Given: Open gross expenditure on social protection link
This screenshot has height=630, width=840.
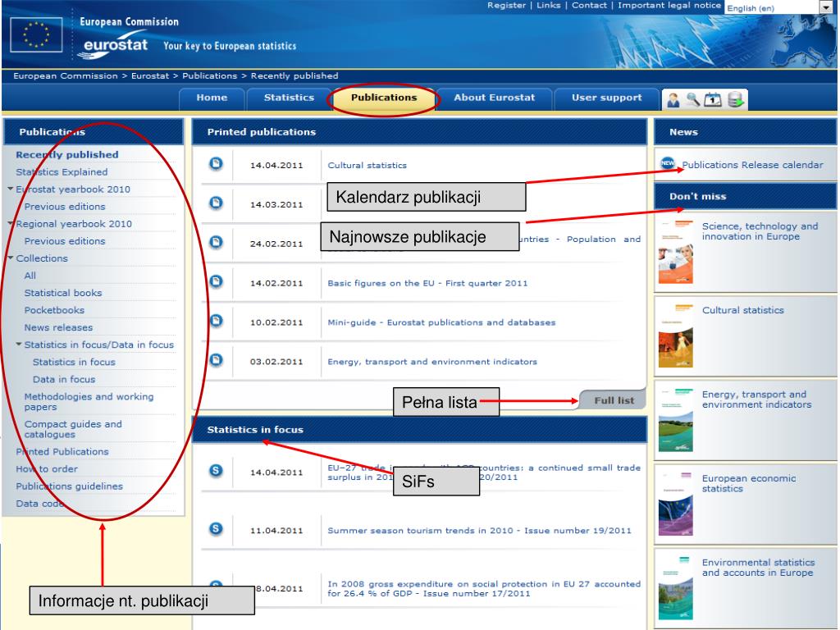Looking at the screenshot, I should [x=484, y=588].
